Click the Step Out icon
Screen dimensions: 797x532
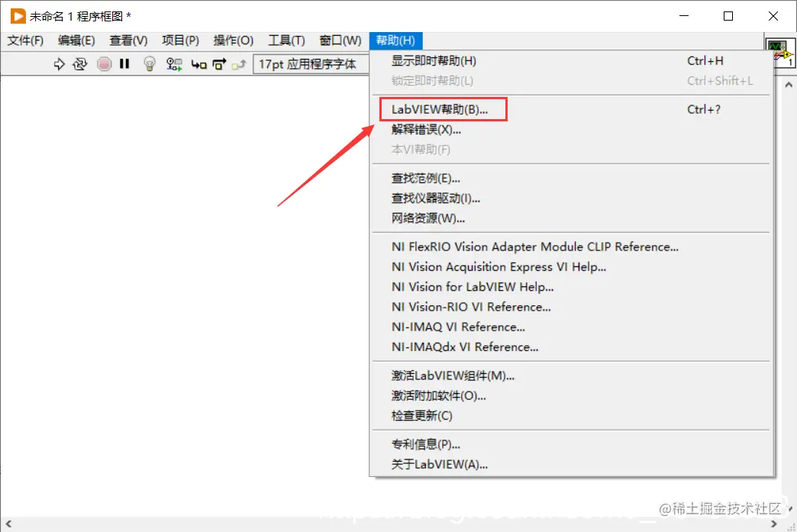[x=239, y=65]
